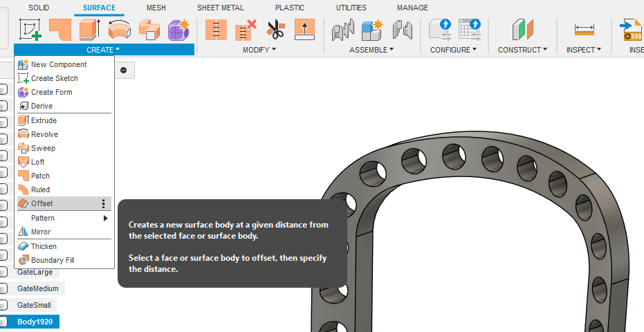The width and height of the screenshot is (644, 332).
Task: Click the round minus button beside the menu
Action: 124,70
